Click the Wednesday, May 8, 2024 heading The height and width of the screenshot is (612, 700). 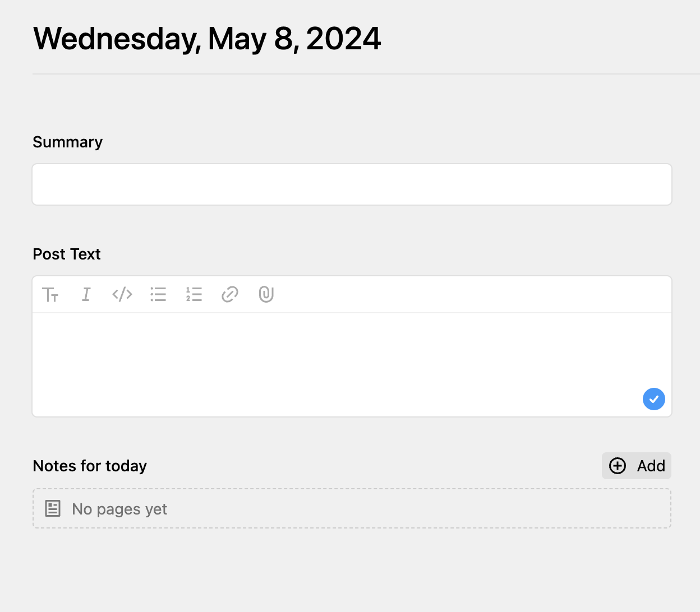coord(207,39)
